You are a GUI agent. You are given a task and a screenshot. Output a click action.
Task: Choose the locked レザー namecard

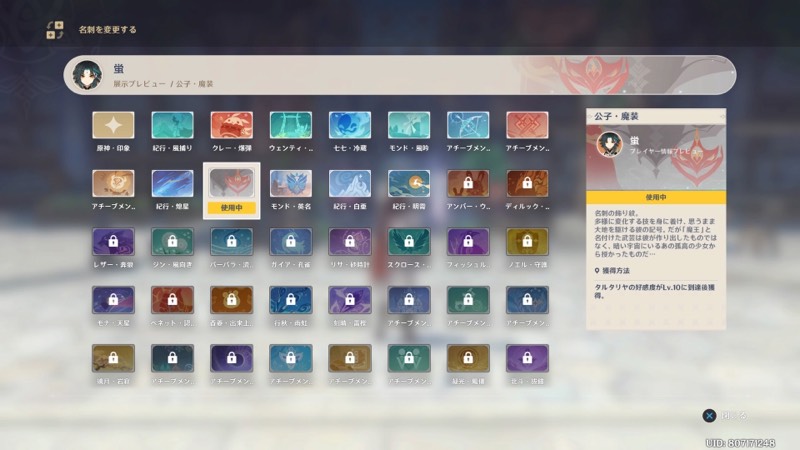(x=113, y=241)
